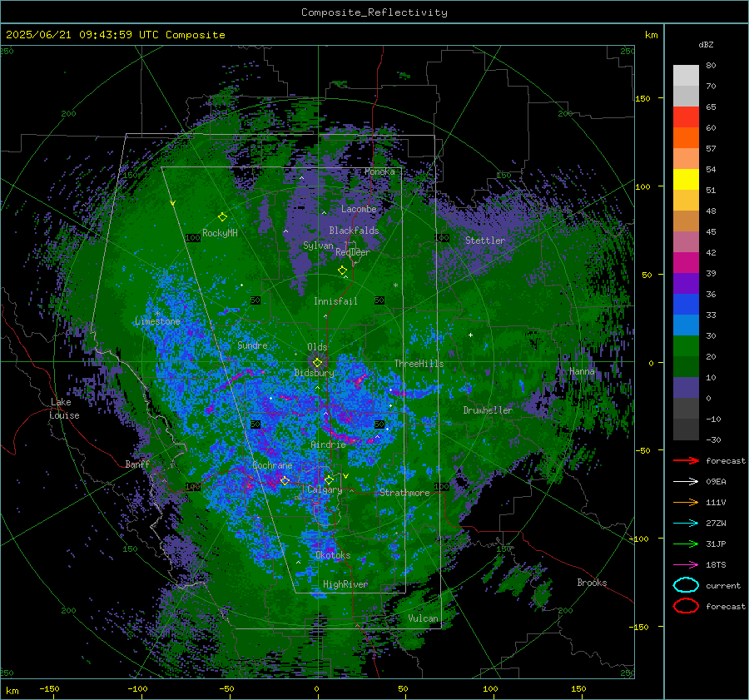Viewport: 749px width, 700px height.
Task: Click the Lacombe town label
Action: pos(359,209)
